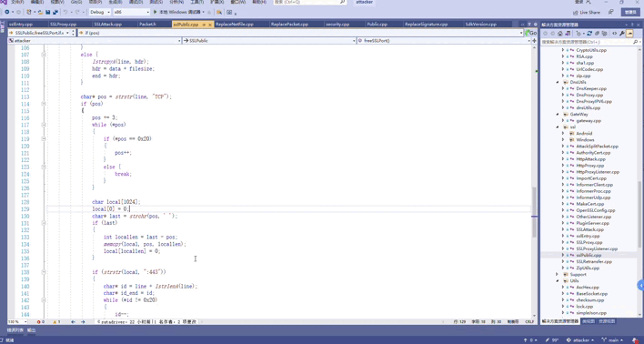
Task: Open the freeSSLPort() member dropdown
Action: (x=444, y=41)
